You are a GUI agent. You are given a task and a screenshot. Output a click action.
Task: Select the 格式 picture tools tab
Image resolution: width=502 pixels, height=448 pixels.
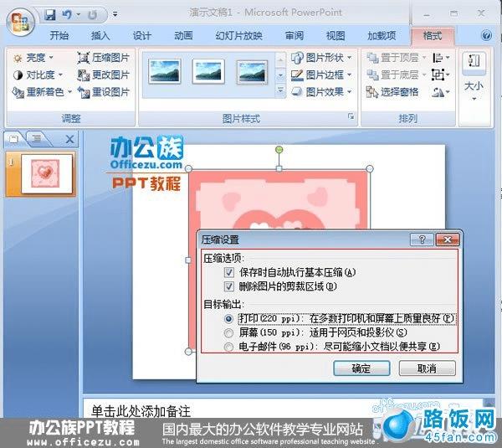pyautogui.click(x=433, y=35)
